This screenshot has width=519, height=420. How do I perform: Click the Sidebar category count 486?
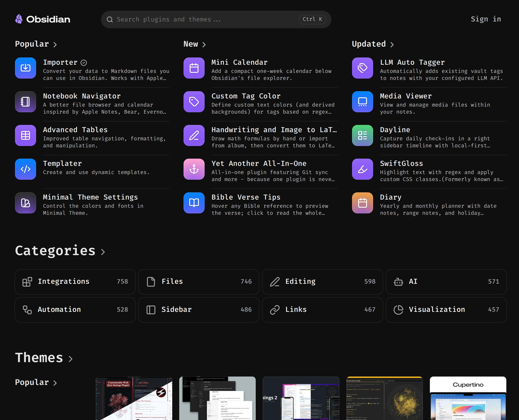pyautogui.click(x=246, y=310)
